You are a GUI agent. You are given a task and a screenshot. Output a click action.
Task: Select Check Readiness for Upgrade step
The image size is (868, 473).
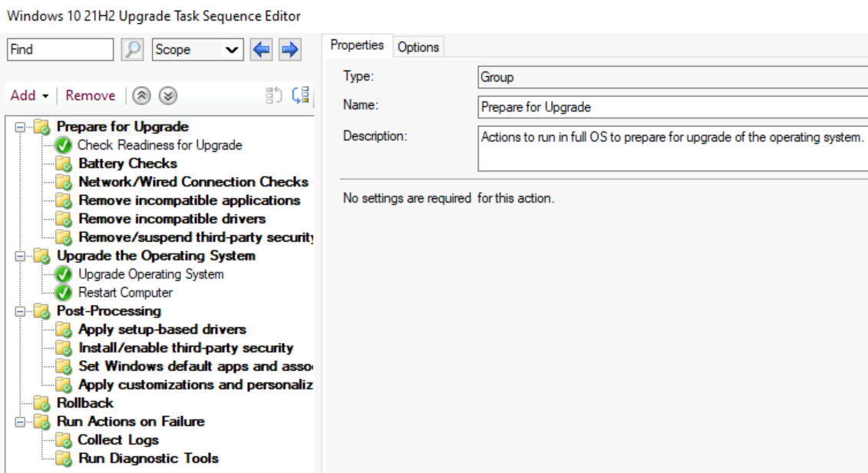click(160, 145)
